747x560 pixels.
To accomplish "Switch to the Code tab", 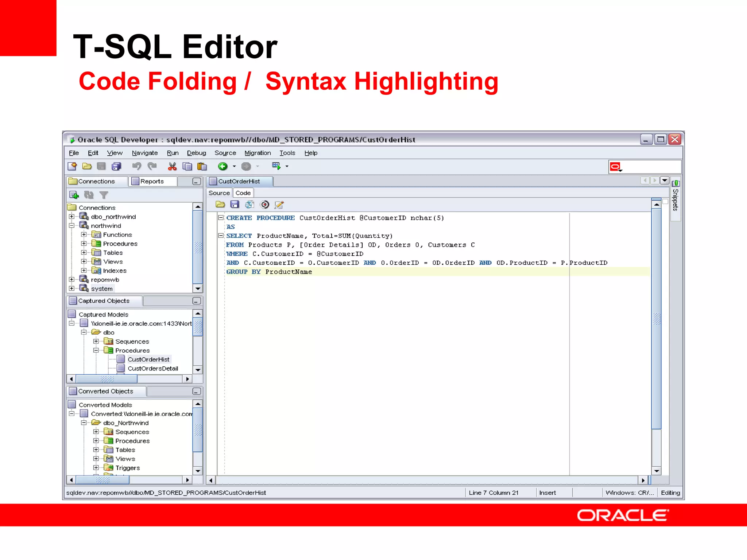I will [243, 193].
